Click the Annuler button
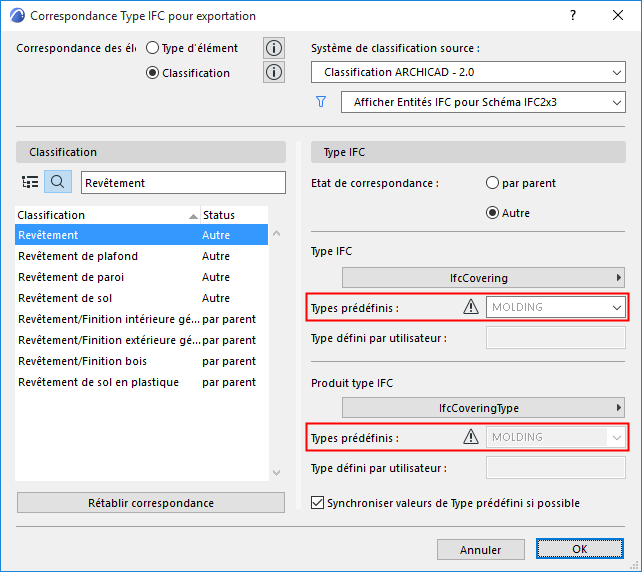The height and width of the screenshot is (572, 642). point(480,550)
